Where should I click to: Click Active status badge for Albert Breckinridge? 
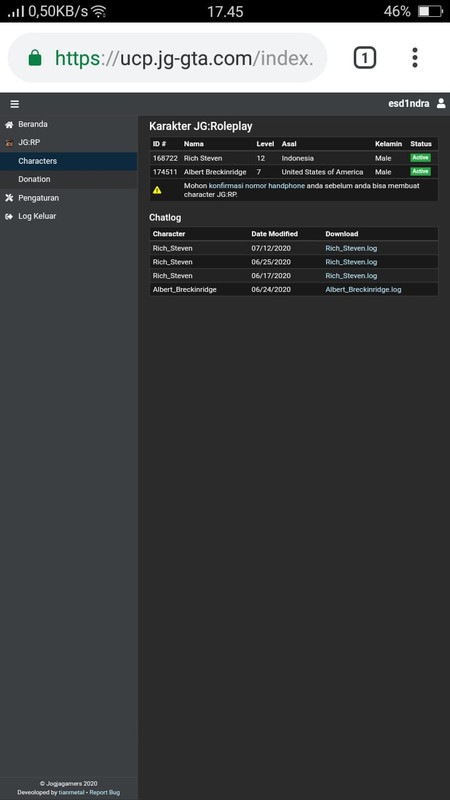(x=420, y=172)
